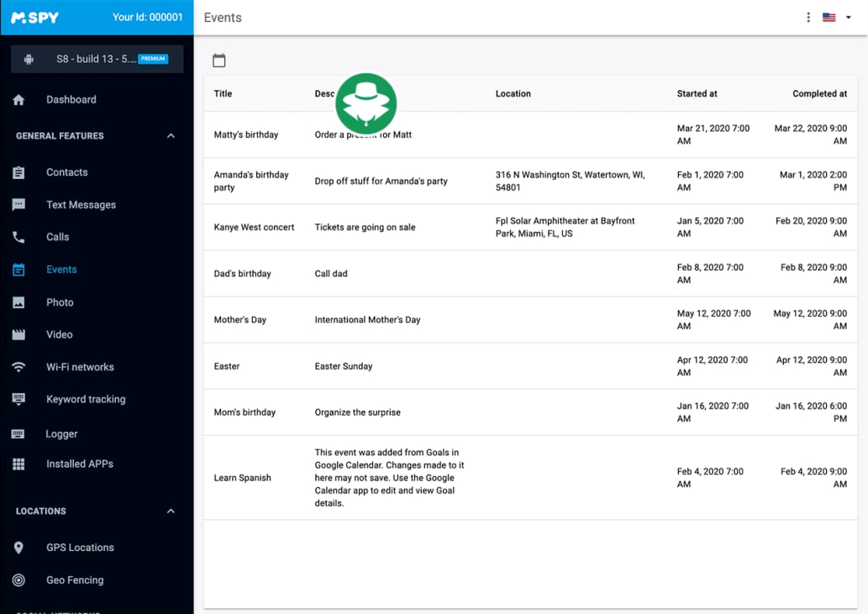The height and width of the screenshot is (614, 868).
Task: Click the Geo Fencing target icon
Action: click(18, 580)
